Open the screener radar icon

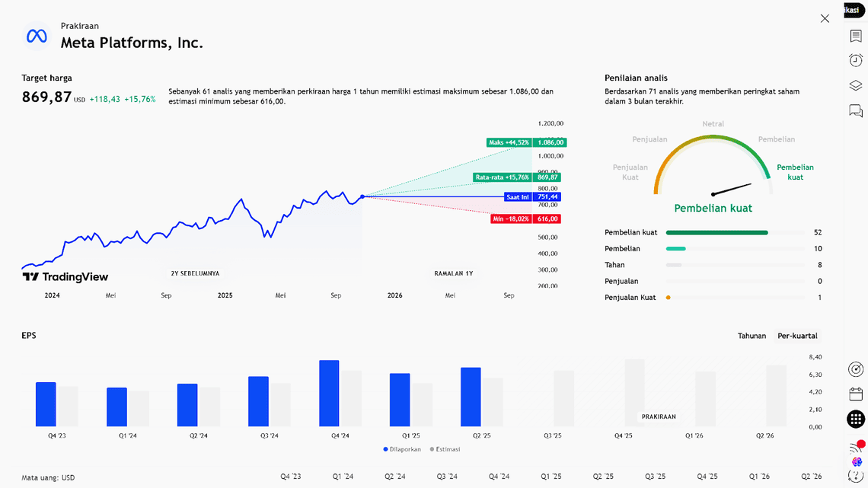point(856,369)
